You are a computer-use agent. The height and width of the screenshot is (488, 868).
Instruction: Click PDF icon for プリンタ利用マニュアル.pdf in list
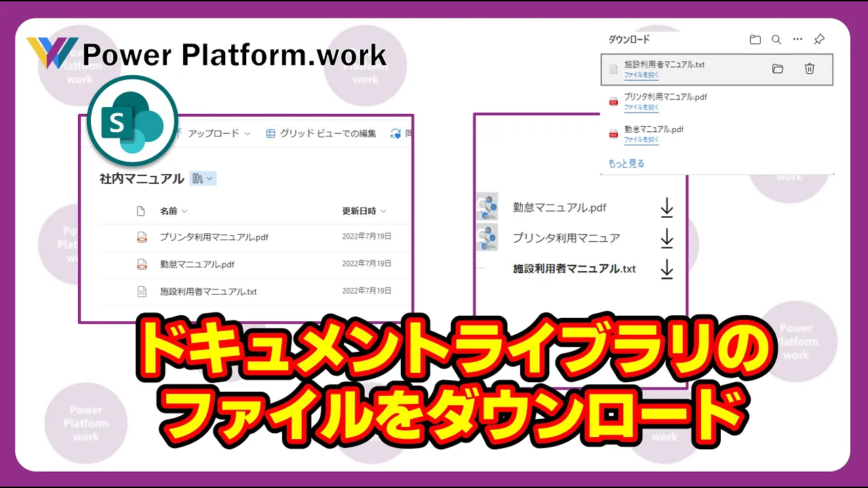(x=142, y=237)
